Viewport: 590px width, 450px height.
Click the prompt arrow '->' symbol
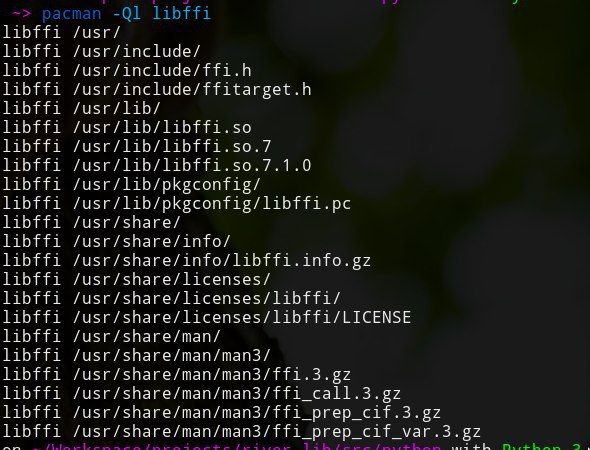pyautogui.click(x=21, y=14)
